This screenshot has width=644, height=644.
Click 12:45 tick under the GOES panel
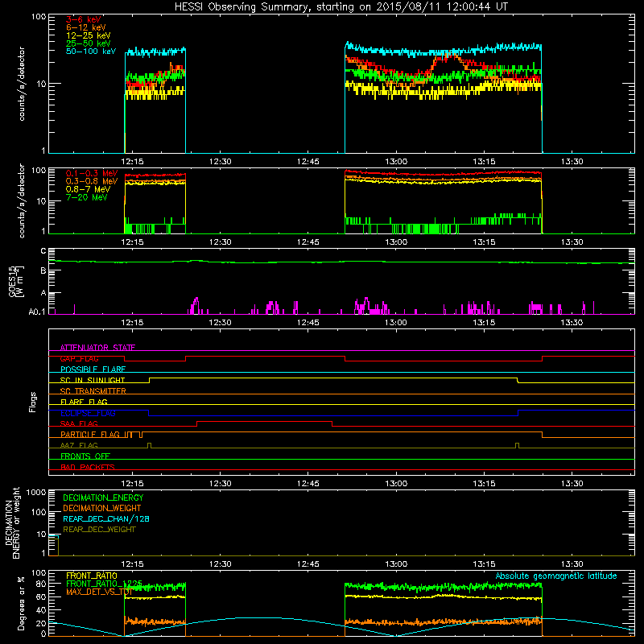(308, 323)
